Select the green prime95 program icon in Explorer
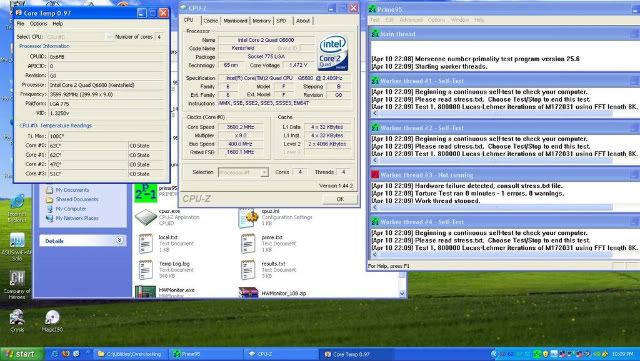This screenshot has height=361, width=640. pyautogui.click(x=145, y=193)
